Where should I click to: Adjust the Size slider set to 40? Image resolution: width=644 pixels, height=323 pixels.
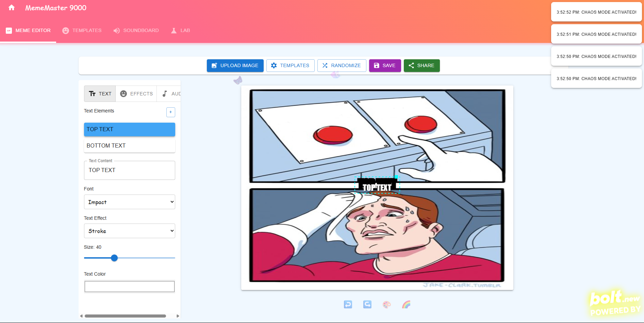coord(114,258)
